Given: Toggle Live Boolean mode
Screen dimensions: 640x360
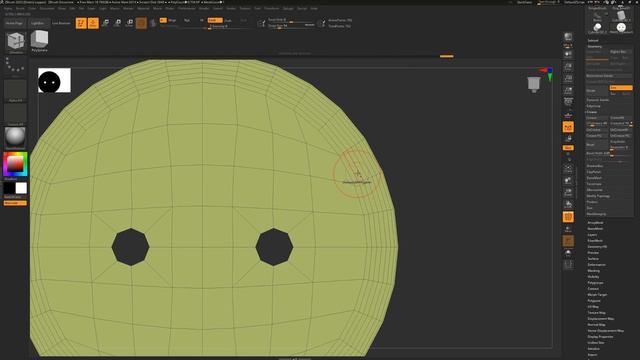Looking at the screenshot, I should click(x=61, y=23).
